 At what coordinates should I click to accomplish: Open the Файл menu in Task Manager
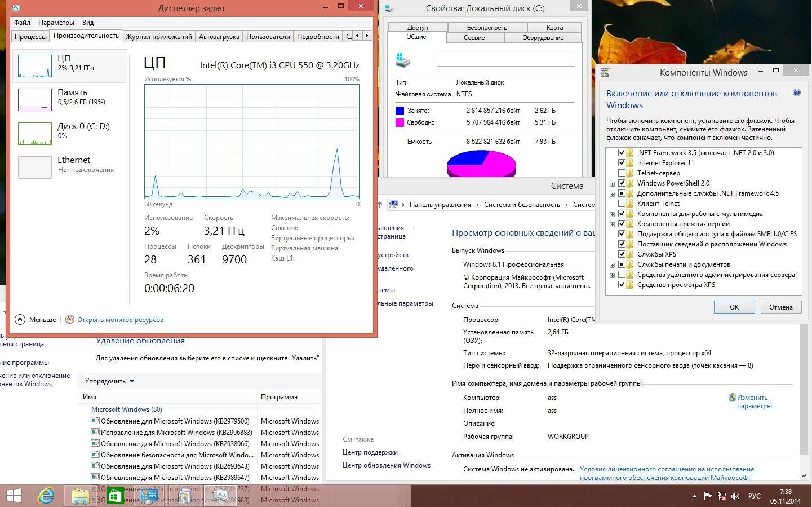tap(23, 23)
